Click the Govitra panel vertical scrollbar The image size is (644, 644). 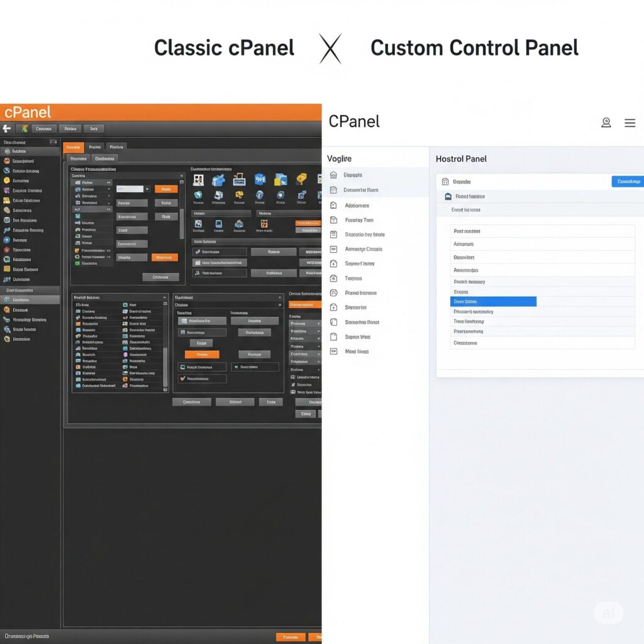[x=182, y=224]
